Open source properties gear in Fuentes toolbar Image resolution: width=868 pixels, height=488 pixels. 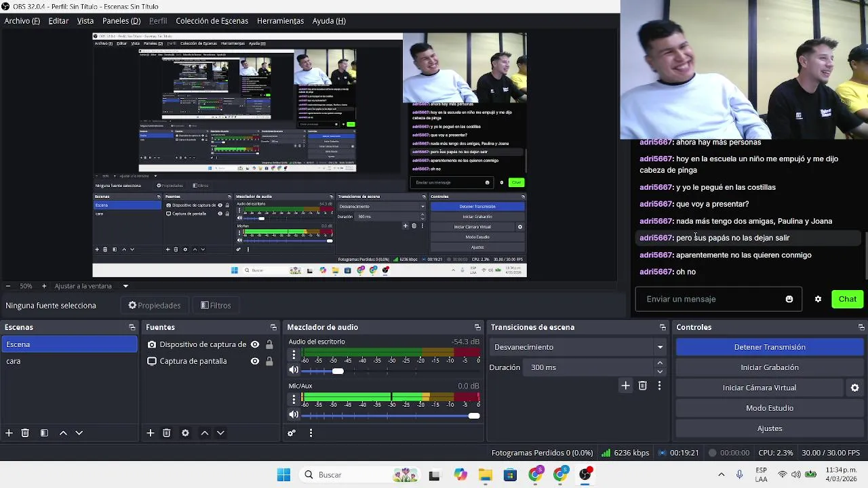point(185,433)
